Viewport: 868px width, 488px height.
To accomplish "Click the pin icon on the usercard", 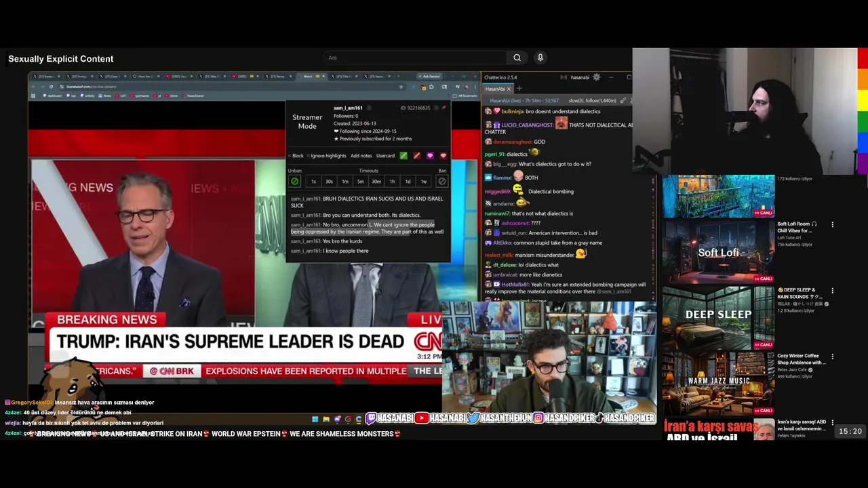I will click(x=443, y=108).
